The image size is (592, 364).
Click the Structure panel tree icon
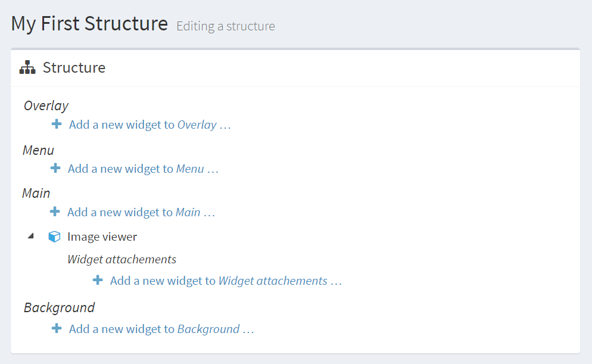pos(27,67)
